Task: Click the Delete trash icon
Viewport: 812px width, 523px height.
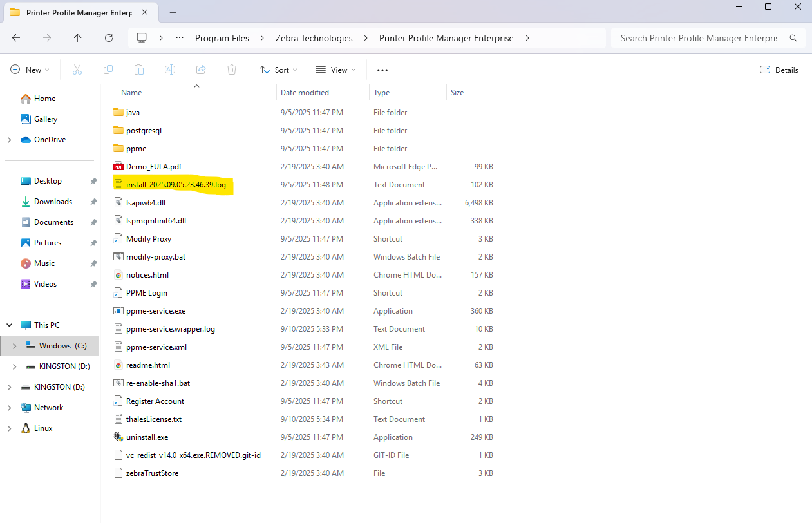Action: 232,70
